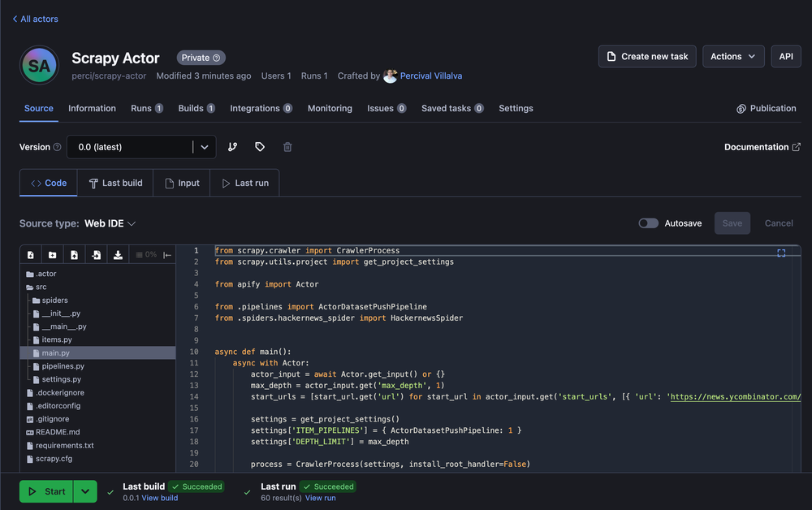Create a new file in the file tree
Viewport: 812px width, 510px height.
tap(30, 254)
